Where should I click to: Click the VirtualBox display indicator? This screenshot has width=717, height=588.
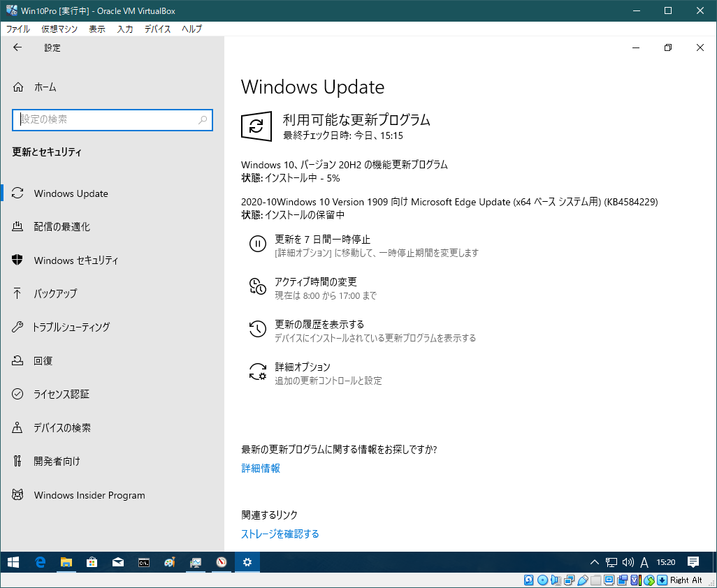coord(609,580)
